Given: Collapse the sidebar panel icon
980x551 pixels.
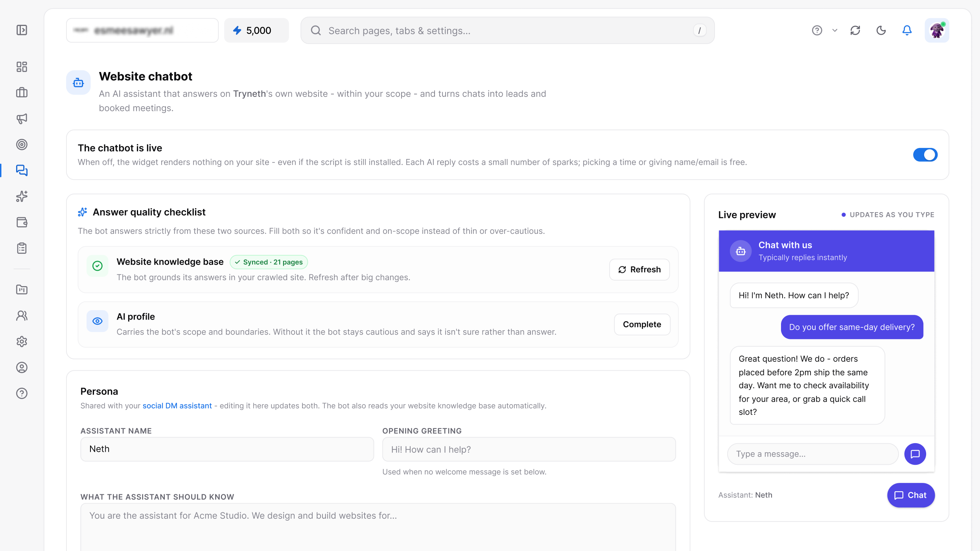Looking at the screenshot, I should click(x=22, y=30).
